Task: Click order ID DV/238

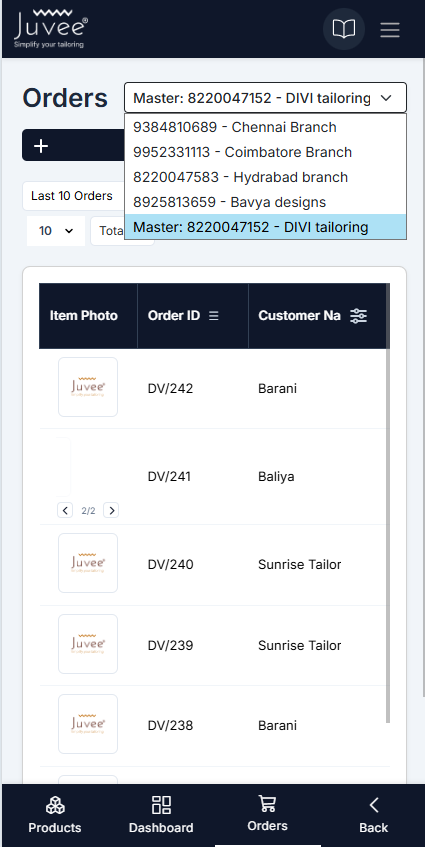Action: pos(170,725)
